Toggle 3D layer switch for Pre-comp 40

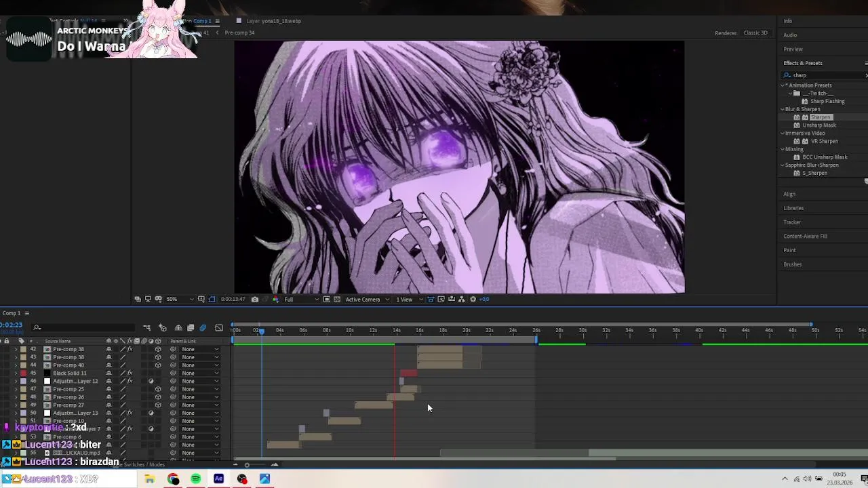[158, 365]
